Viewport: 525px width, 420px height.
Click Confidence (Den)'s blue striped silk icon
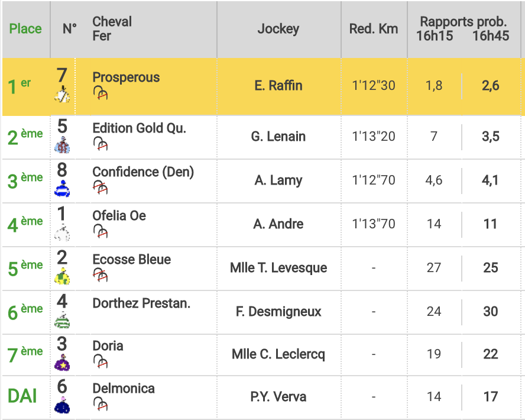tap(62, 189)
